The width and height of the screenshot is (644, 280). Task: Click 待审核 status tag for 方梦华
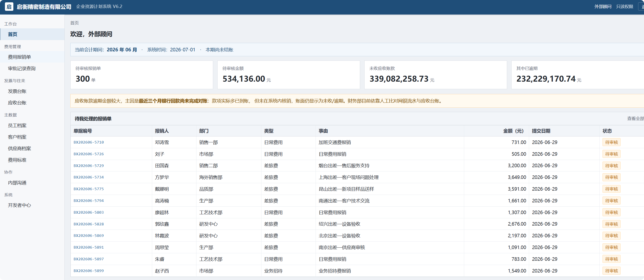[611, 177]
